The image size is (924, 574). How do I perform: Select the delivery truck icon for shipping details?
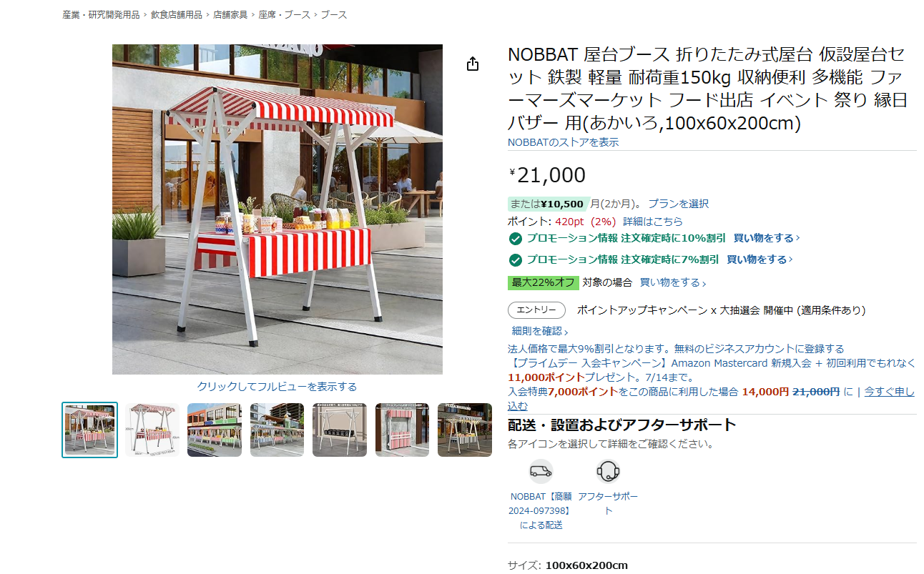coord(539,471)
